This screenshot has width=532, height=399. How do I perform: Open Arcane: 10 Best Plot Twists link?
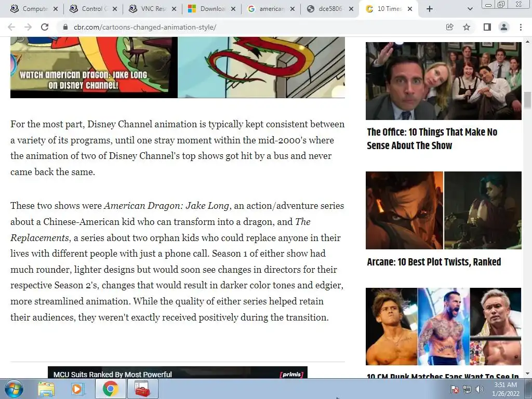pyautogui.click(x=434, y=262)
